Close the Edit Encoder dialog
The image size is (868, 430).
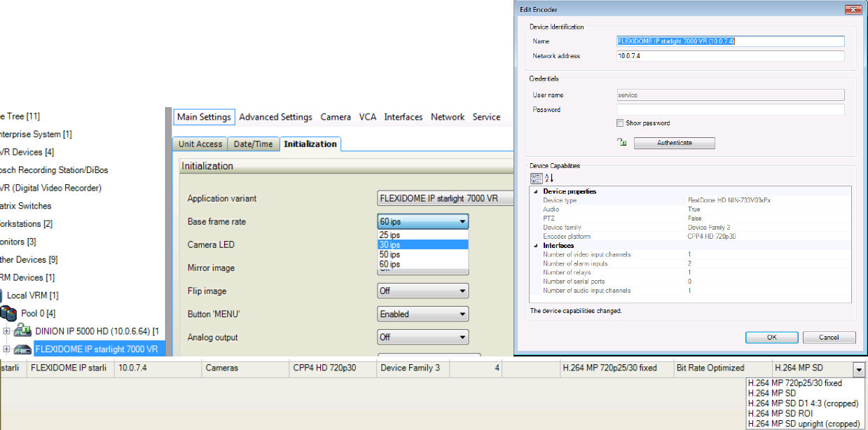[x=852, y=9]
